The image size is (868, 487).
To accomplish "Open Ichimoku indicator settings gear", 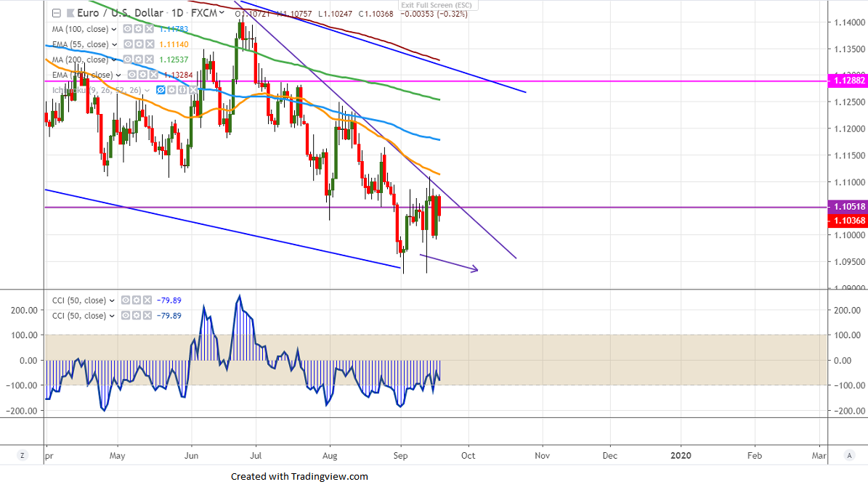I will pos(171,90).
